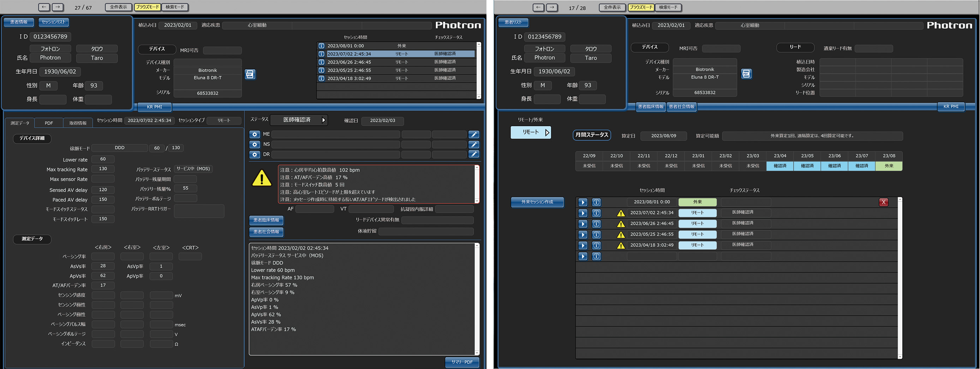
Task: Open the 2023/08/01 0:00 session with play arrow
Action: 583,202
